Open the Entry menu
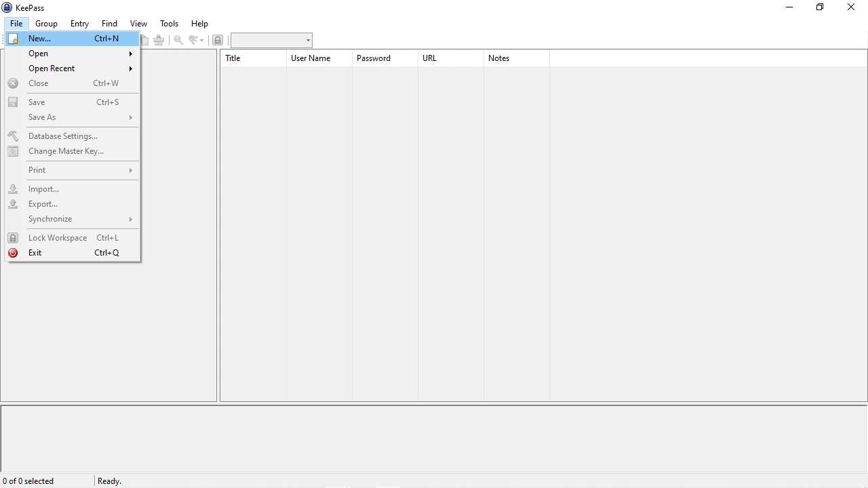 pyautogui.click(x=79, y=24)
